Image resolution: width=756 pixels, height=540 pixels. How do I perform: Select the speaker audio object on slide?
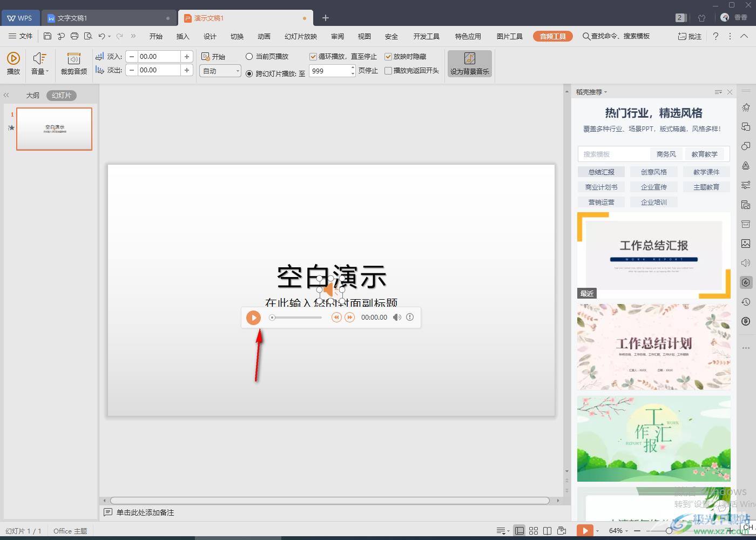tap(330, 291)
